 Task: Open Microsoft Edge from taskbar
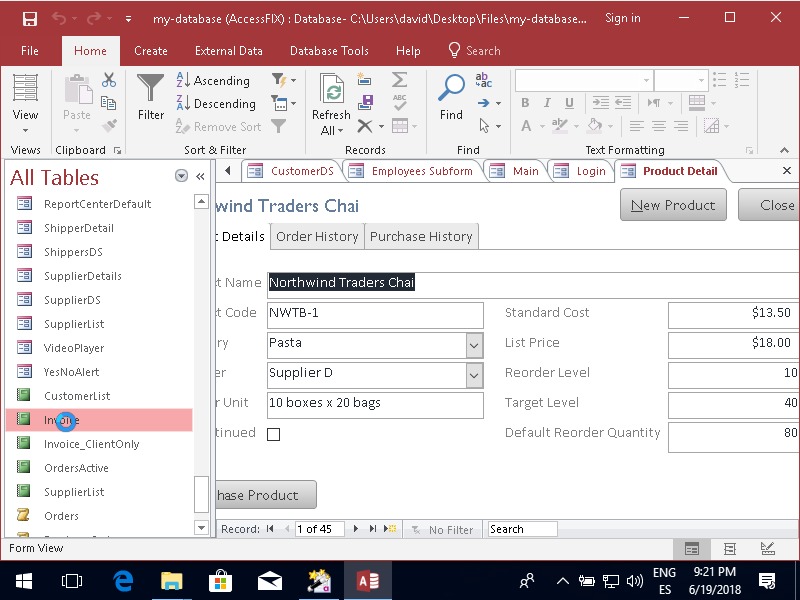click(x=123, y=581)
